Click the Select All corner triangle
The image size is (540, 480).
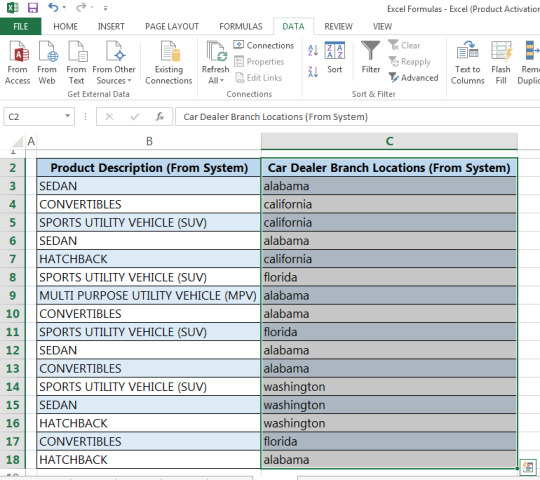17,142
